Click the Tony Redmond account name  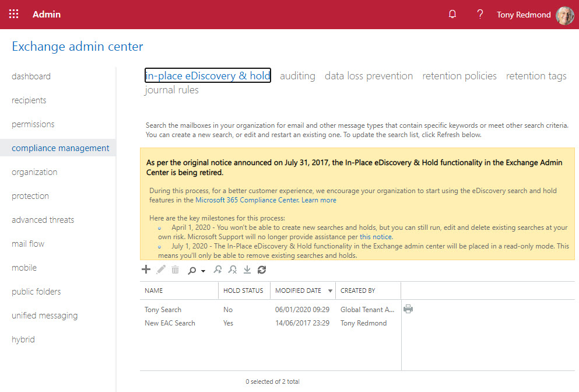point(524,15)
